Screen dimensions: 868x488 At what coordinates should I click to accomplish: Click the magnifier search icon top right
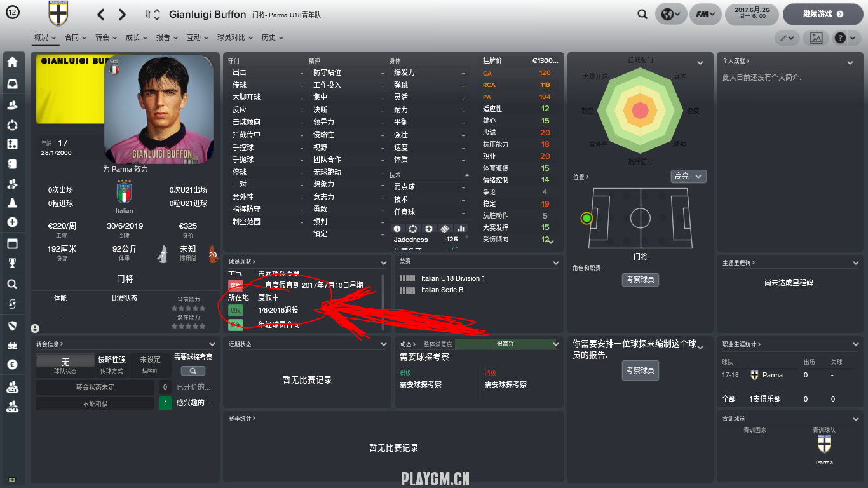click(x=642, y=14)
